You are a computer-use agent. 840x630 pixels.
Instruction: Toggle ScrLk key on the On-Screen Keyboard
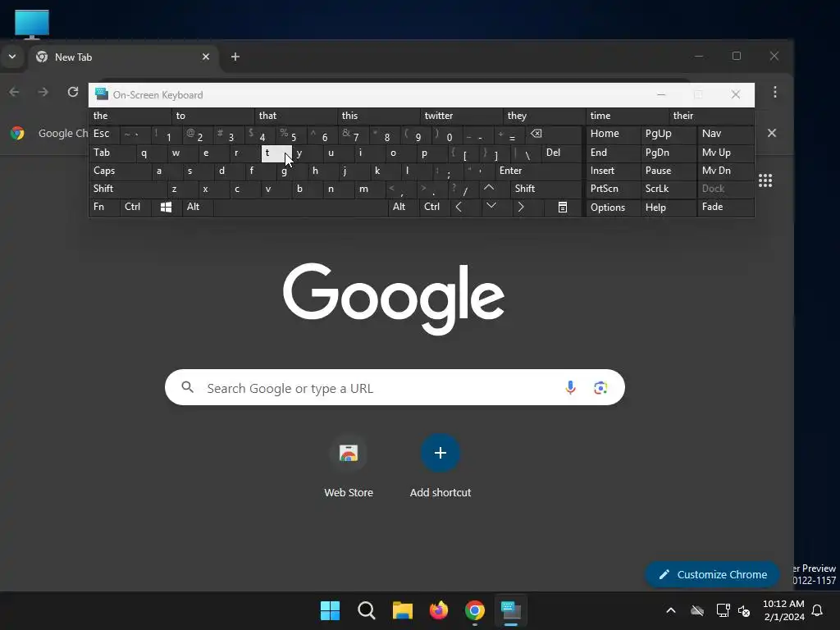pyautogui.click(x=669, y=189)
